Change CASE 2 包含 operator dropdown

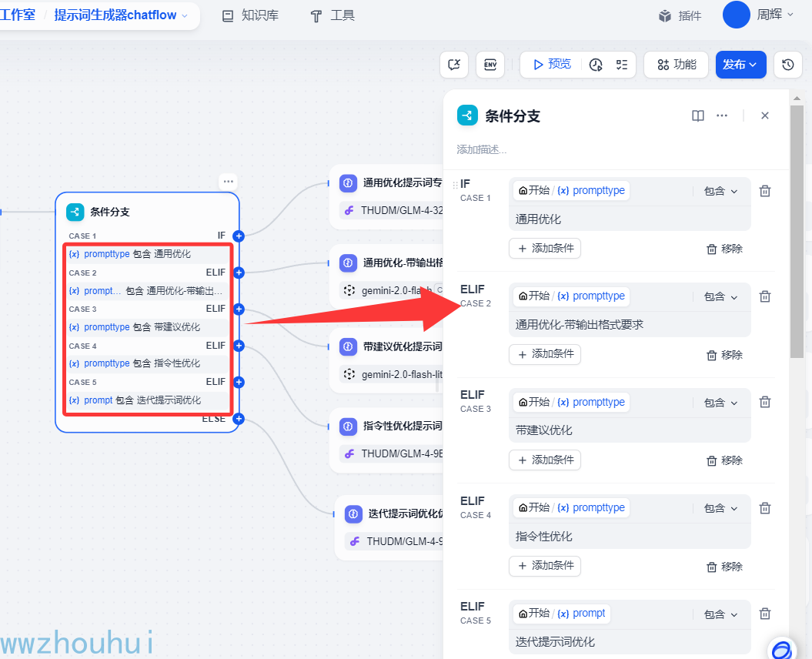(x=720, y=297)
